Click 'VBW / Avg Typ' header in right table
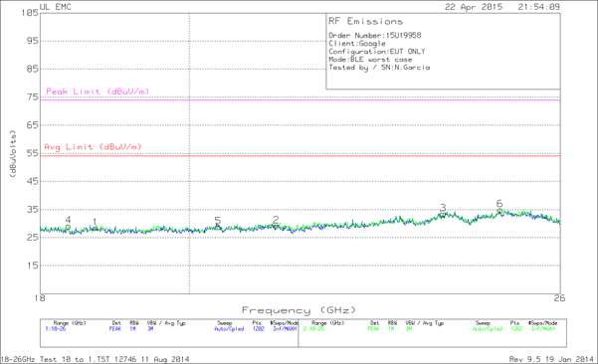 coord(425,323)
